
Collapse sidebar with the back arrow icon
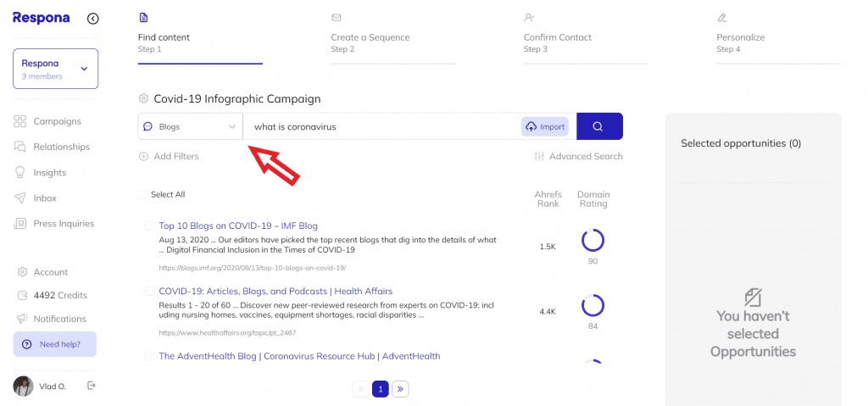(93, 19)
